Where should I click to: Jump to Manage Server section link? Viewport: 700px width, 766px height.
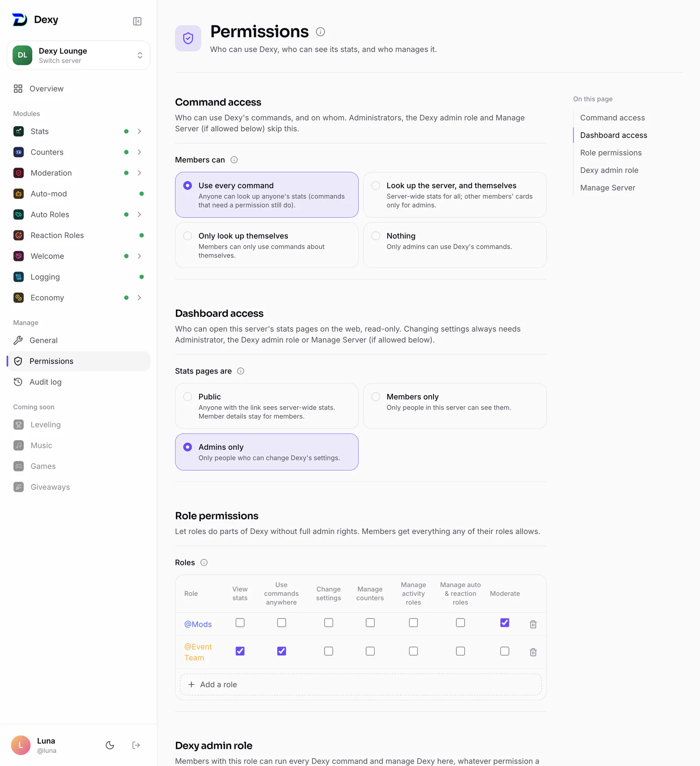coord(608,188)
